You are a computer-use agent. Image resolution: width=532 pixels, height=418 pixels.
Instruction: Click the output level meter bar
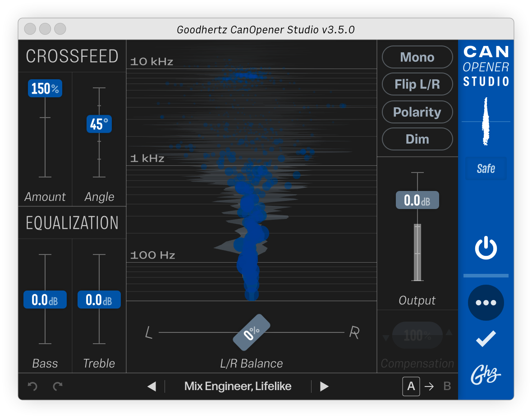point(417,253)
